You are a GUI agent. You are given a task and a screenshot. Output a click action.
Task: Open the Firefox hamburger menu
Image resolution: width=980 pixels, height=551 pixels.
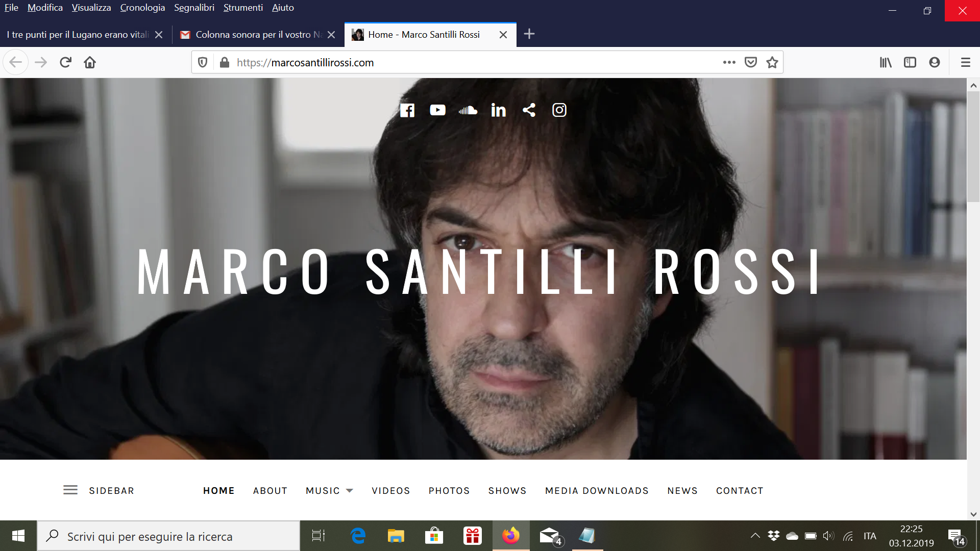tap(966, 62)
